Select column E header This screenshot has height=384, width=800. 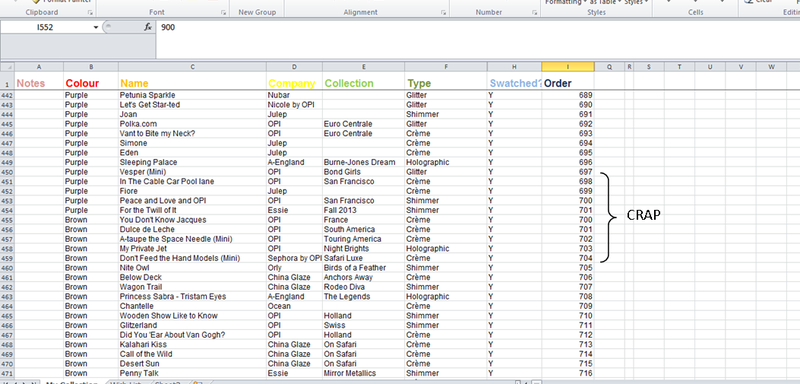[x=364, y=67]
